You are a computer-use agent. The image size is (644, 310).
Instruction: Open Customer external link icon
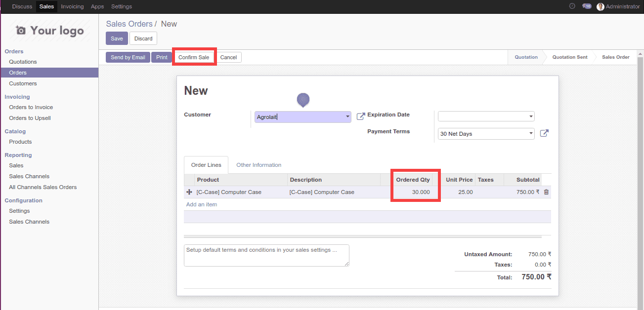tap(361, 116)
